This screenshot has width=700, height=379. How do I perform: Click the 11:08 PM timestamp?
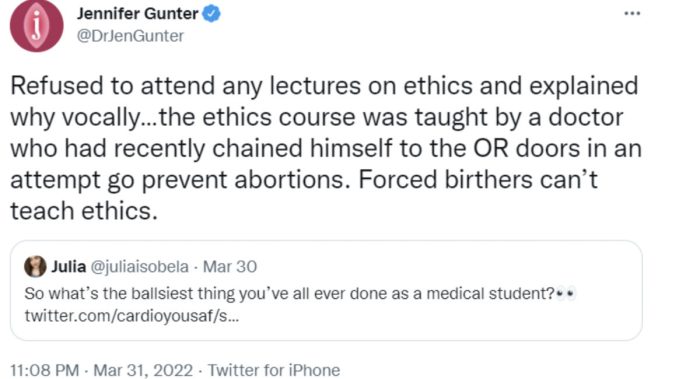[x=45, y=370]
